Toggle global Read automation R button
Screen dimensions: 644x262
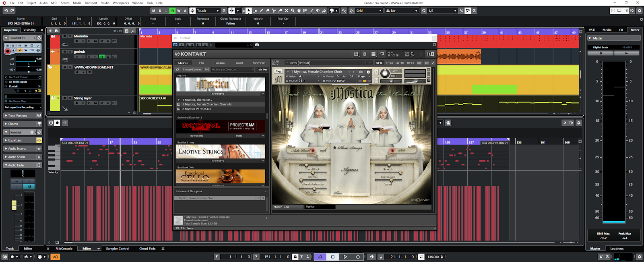point(172,11)
